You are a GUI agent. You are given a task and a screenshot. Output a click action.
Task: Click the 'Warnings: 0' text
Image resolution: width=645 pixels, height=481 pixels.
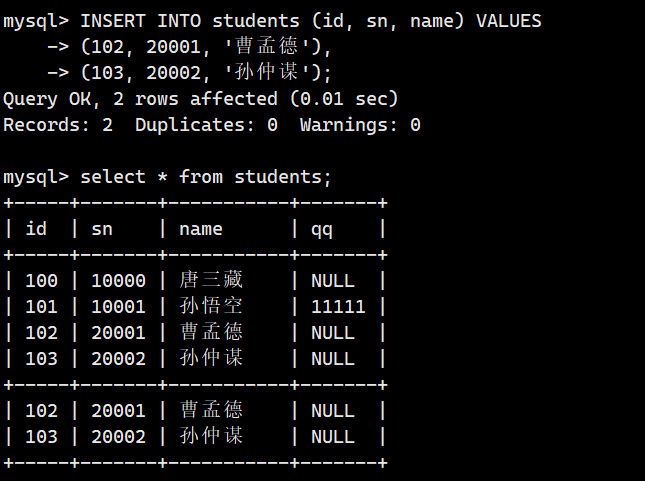(360, 125)
